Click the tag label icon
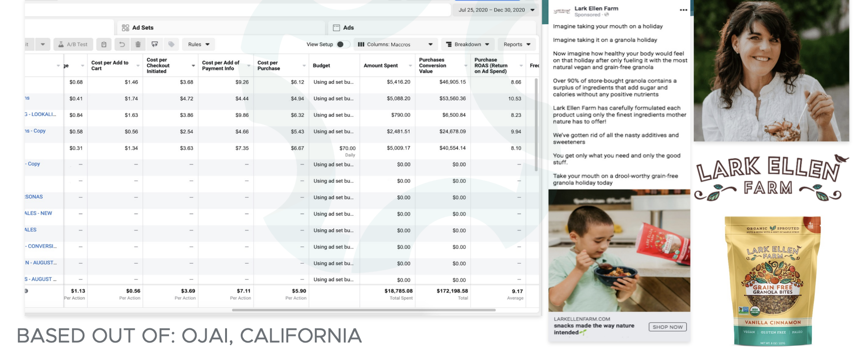The image size is (868, 362). 171,44
